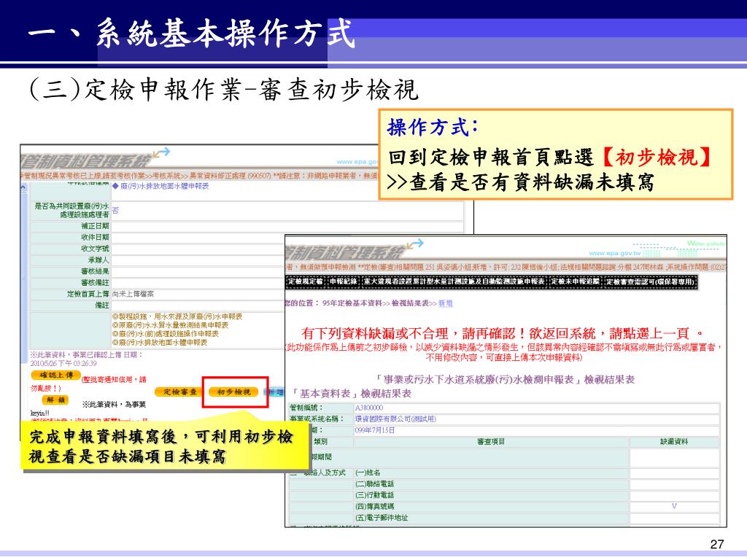The width and height of the screenshot is (747, 560).
Task: Click the V mark in 傳真號碼 row
Action: pos(674,506)
